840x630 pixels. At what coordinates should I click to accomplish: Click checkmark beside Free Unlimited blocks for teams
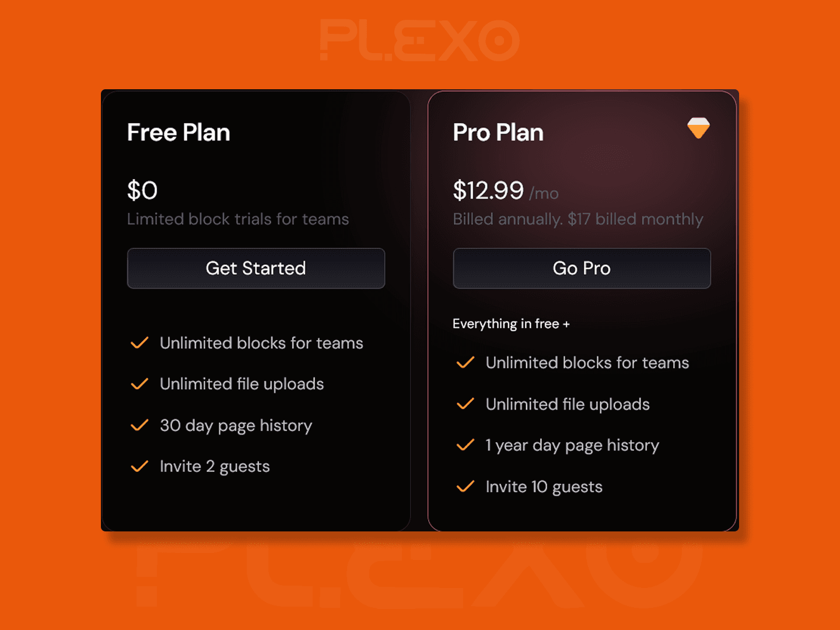(x=139, y=343)
